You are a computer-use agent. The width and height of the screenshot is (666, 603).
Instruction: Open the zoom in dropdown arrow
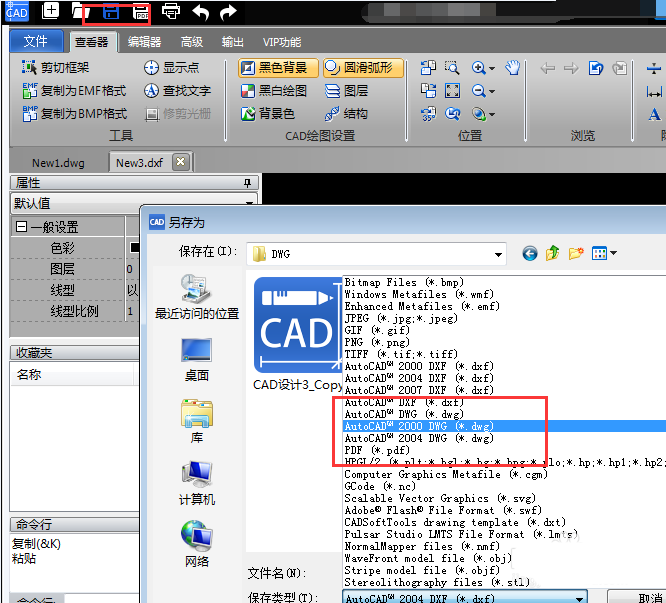tap(492, 68)
